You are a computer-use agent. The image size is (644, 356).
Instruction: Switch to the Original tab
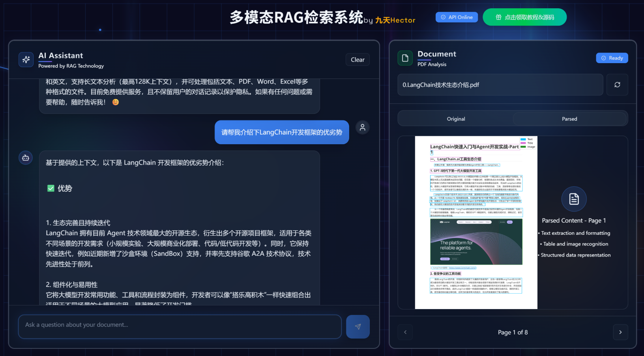[x=456, y=119]
